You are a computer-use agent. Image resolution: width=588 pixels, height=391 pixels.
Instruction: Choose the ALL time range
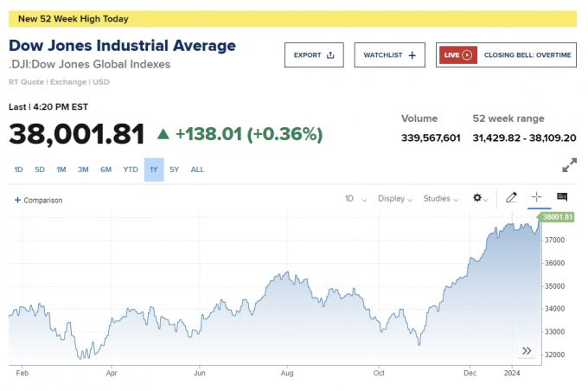point(197,170)
